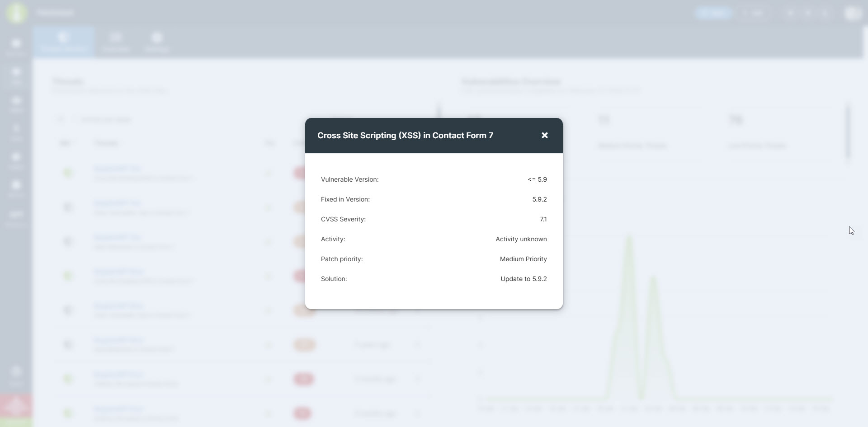The width and height of the screenshot is (868, 427).
Task: Select the 'Fixed in Version:' label
Action: (x=345, y=199)
